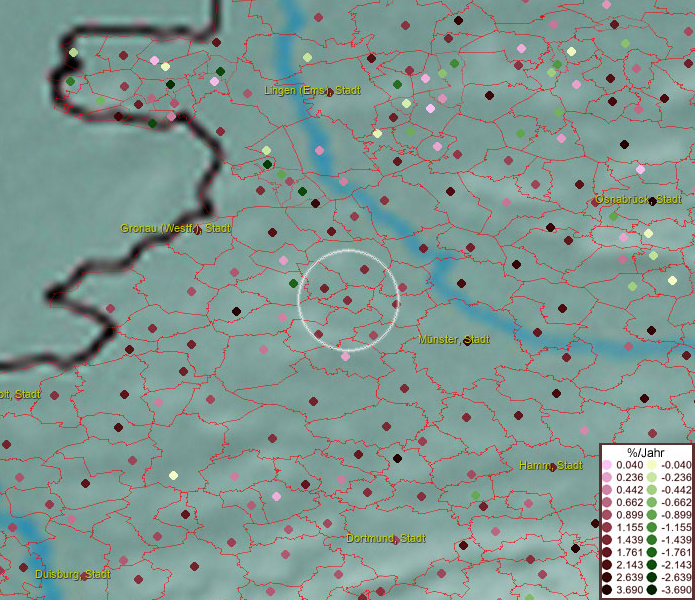Select the pale yellow -0.040 legend swatch
The image size is (695, 600).
click(652, 465)
